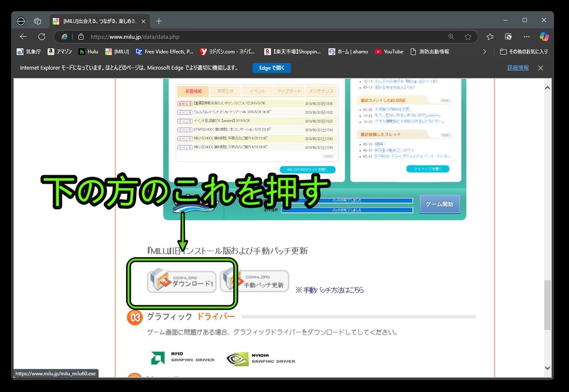Click the 最近投稿したスレッド heading

380,134
